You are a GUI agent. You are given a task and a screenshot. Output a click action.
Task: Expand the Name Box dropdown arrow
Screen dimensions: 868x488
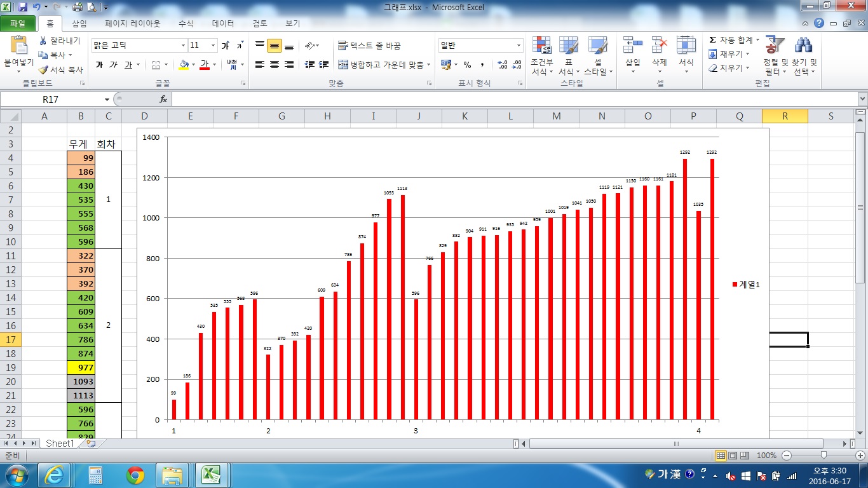pos(107,100)
